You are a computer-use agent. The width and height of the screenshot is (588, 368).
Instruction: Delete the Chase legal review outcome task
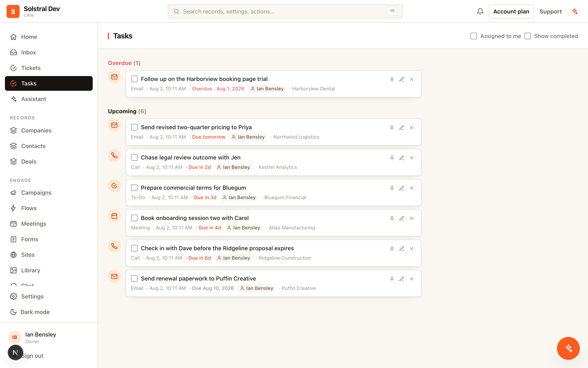(412, 158)
